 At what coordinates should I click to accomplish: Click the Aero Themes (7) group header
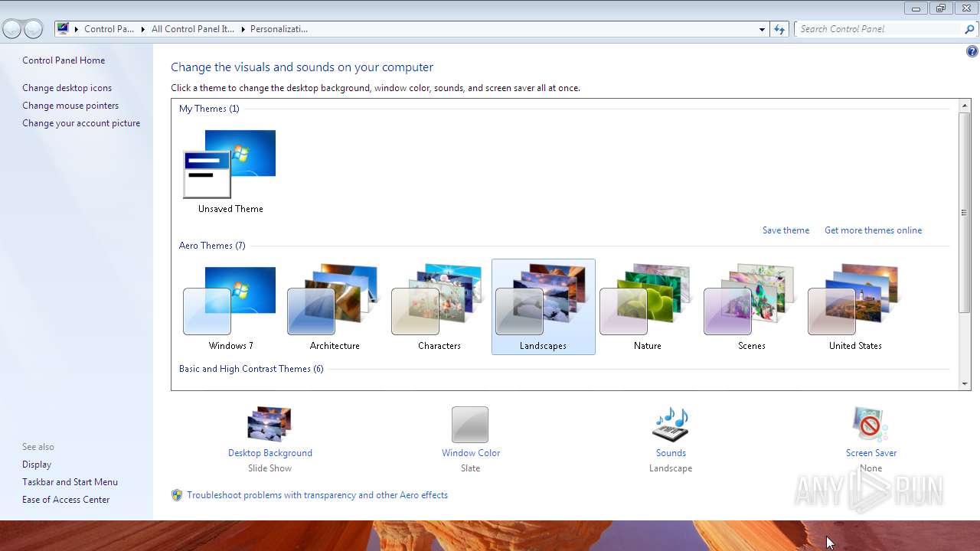pyautogui.click(x=212, y=246)
